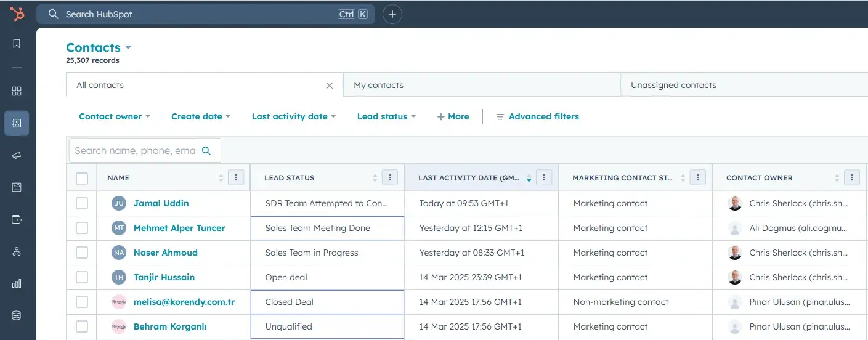Open the CRM contacts sidebar icon

tap(17, 123)
